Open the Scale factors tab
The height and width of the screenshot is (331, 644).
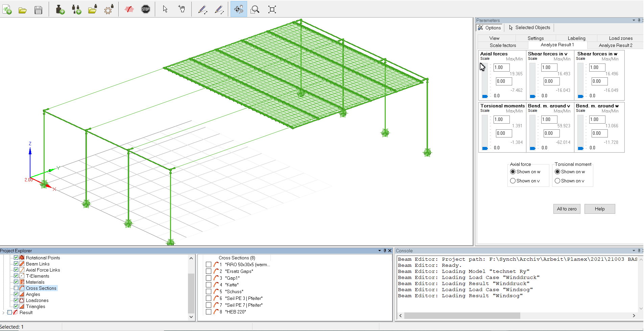[x=503, y=45]
